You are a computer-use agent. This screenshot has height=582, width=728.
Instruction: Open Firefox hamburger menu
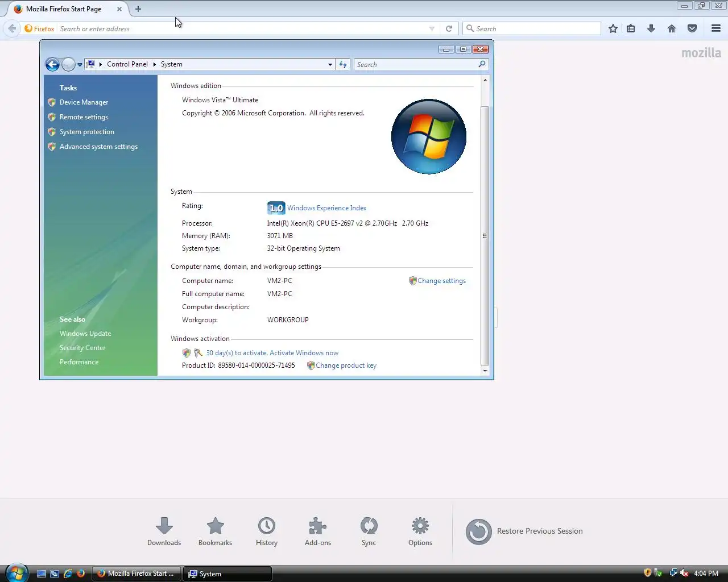click(716, 28)
